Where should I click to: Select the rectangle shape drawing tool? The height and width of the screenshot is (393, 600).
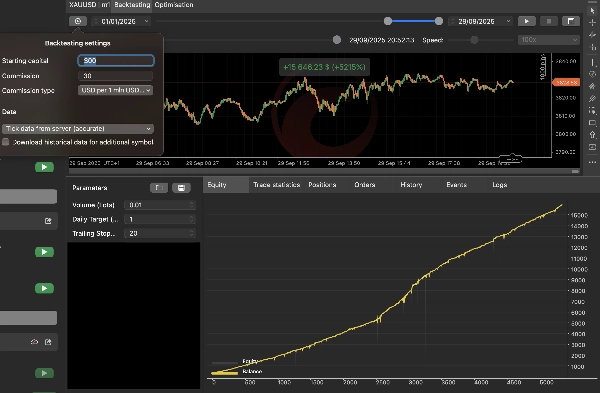[592, 123]
